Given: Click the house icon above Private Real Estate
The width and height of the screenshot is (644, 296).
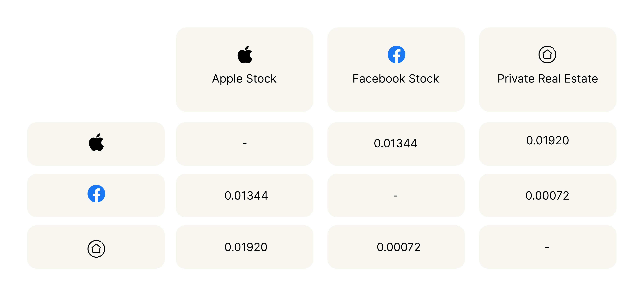Looking at the screenshot, I should tap(547, 55).
